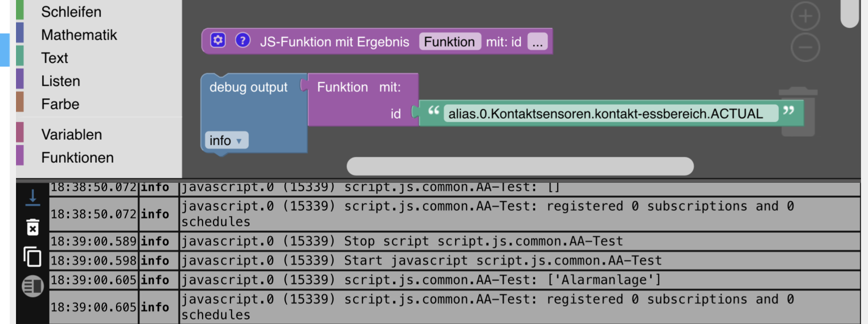Expand the Listen block category

pos(60,81)
